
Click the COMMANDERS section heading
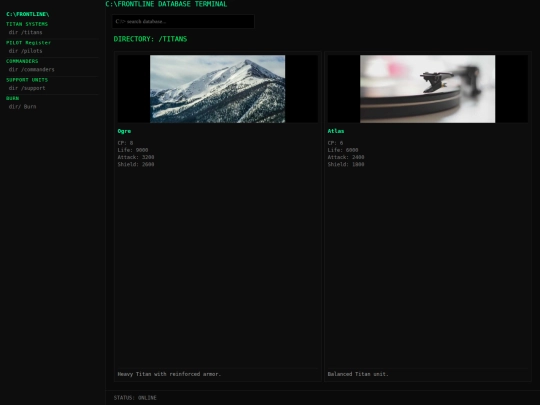[22, 61]
